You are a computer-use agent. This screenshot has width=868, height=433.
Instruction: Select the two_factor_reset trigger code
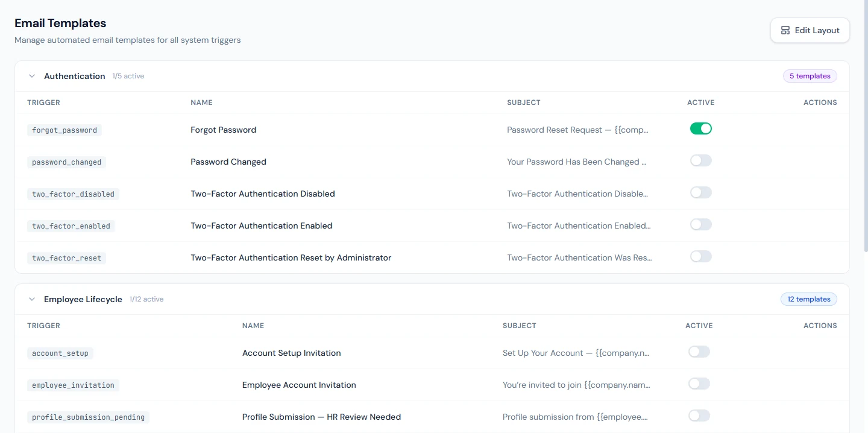(x=67, y=258)
